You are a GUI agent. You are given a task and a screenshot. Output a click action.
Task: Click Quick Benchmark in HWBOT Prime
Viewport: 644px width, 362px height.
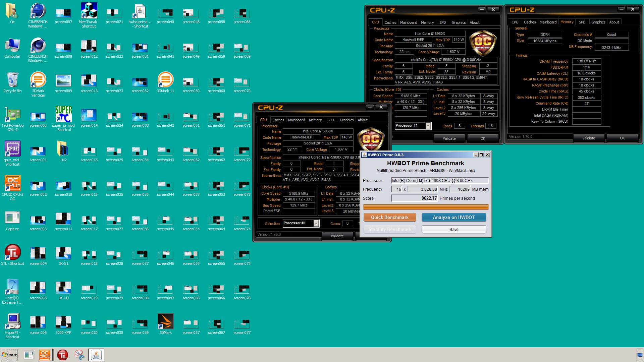(390, 217)
